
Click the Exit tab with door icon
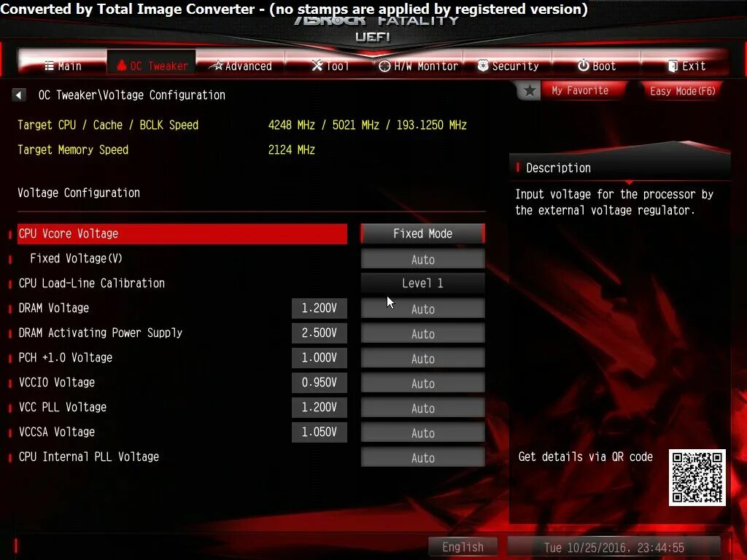686,66
